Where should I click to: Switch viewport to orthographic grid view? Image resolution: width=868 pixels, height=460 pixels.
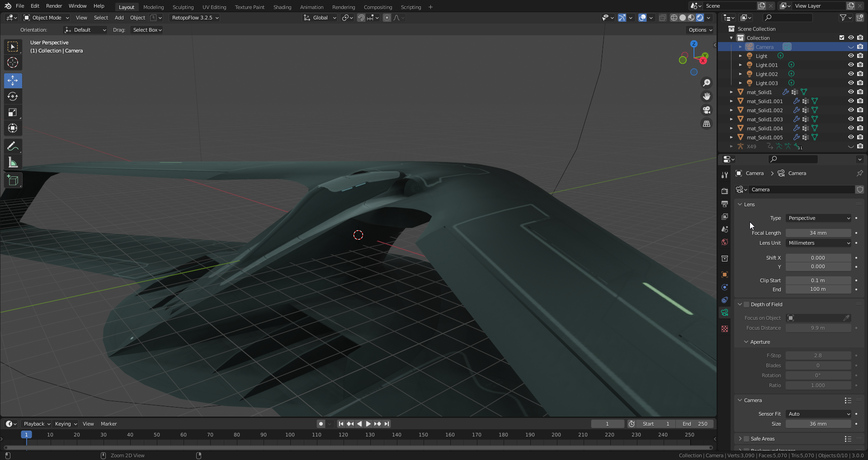coord(706,124)
